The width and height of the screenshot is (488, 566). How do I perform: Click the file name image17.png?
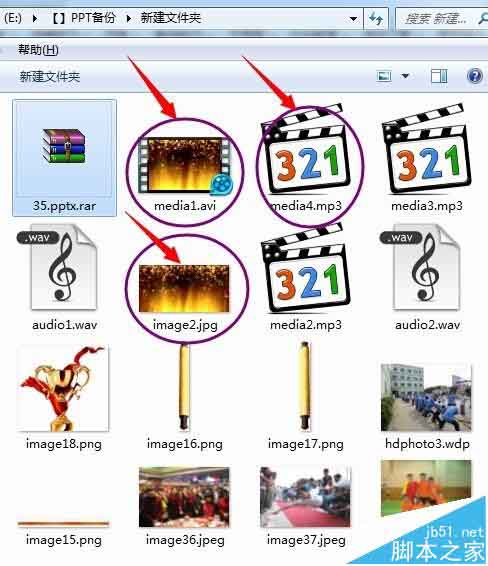[305, 444]
